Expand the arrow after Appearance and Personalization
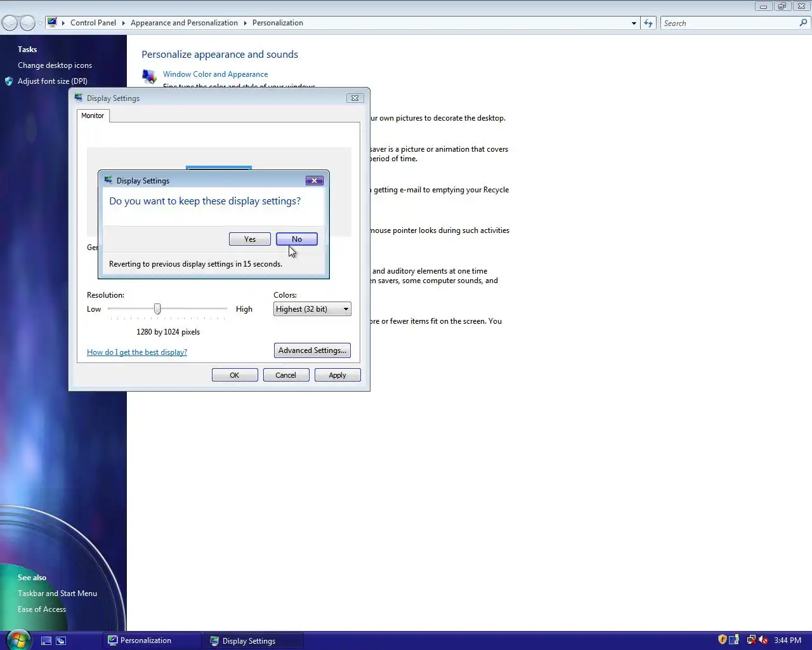This screenshot has height=650, width=812. tap(245, 23)
